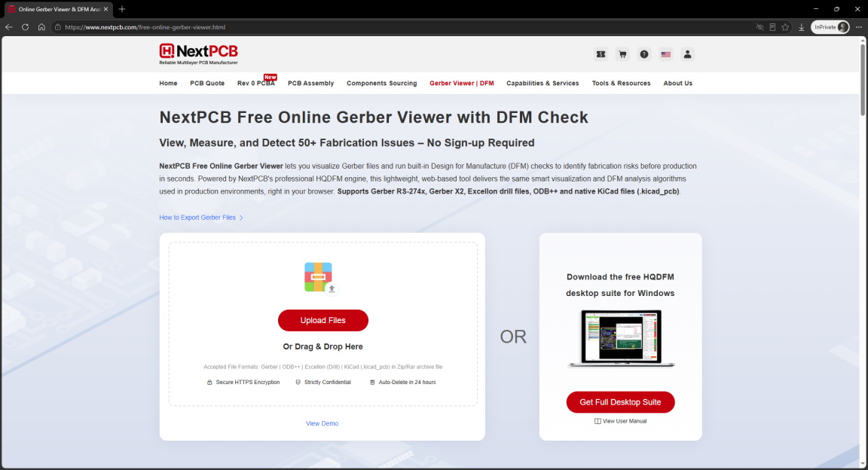Image resolution: width=868 pixels, height=470 pixels.
Task: Go to Home menu item
Action: coord(168,83)
